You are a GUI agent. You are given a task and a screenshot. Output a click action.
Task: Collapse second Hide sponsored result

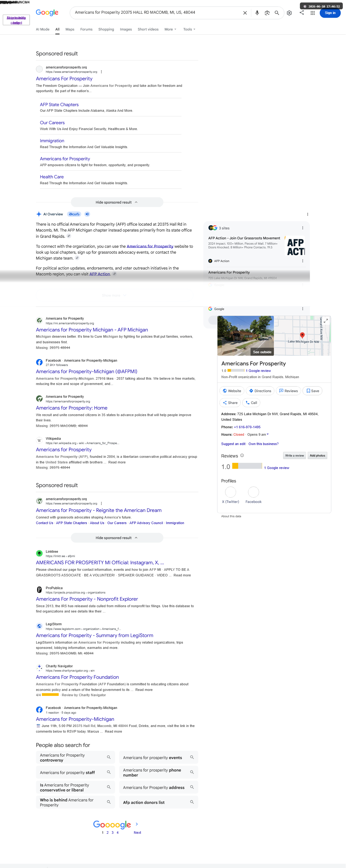(x=117, y=538)
